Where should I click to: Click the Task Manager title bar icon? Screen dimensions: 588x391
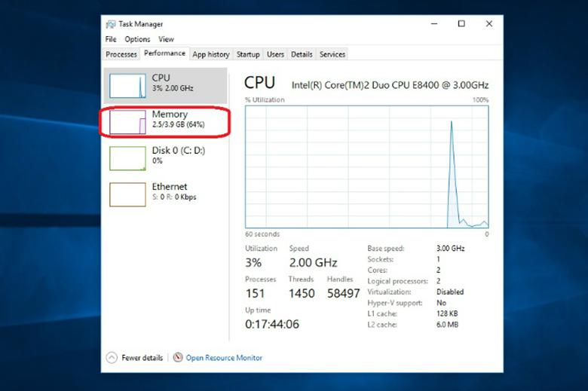pyautogui.click(x=111, y=24)
